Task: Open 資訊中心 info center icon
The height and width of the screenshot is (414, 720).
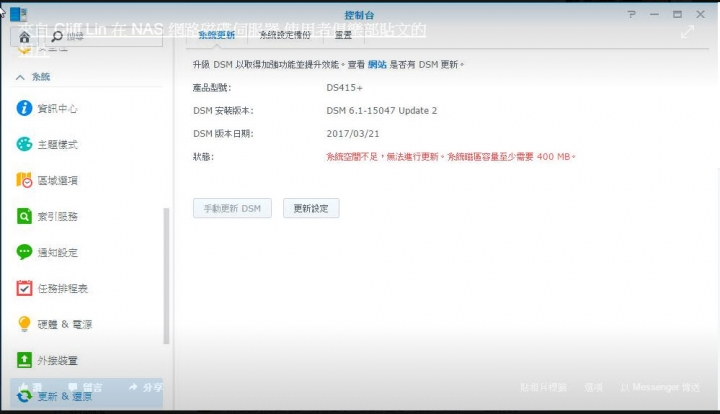Action: click(x=24, y=108)
